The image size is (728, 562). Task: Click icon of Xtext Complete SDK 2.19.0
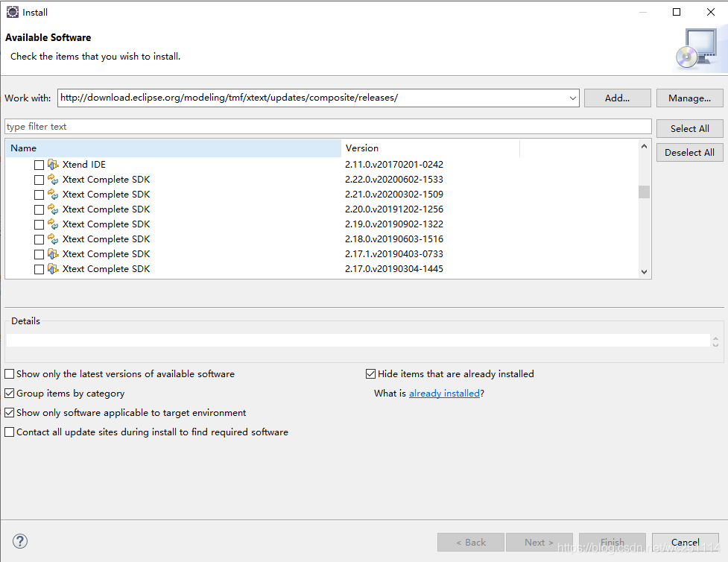53,224
